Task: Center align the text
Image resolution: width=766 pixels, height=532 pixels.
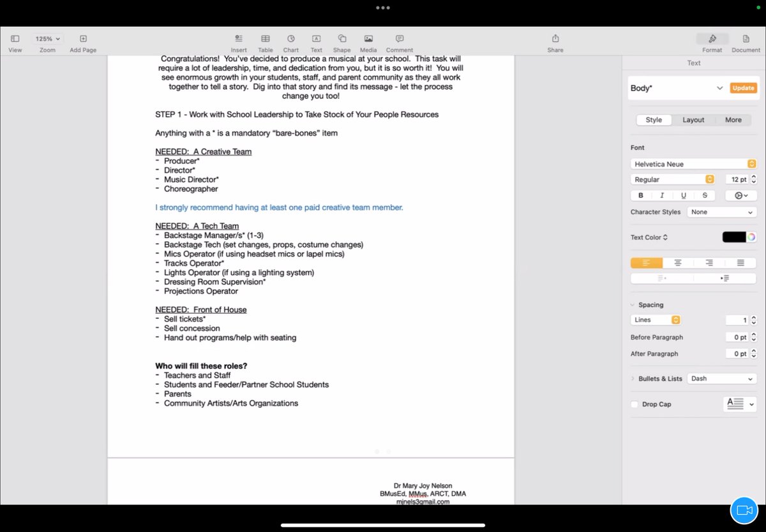Action: [678, 263]
